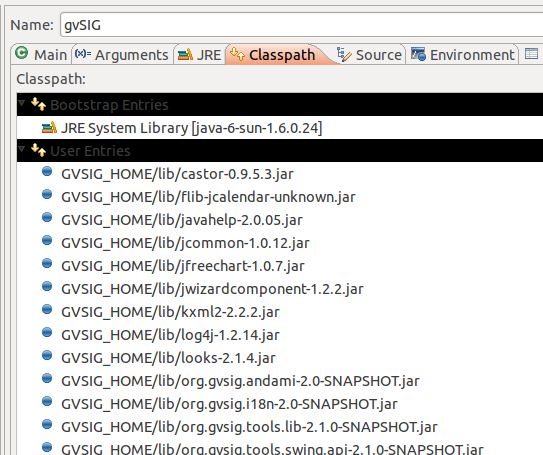Select org.gvsig.andami-2.0-SNAPSHOT.jar entry
The image size is (543, 455).
tap(240, 381)
